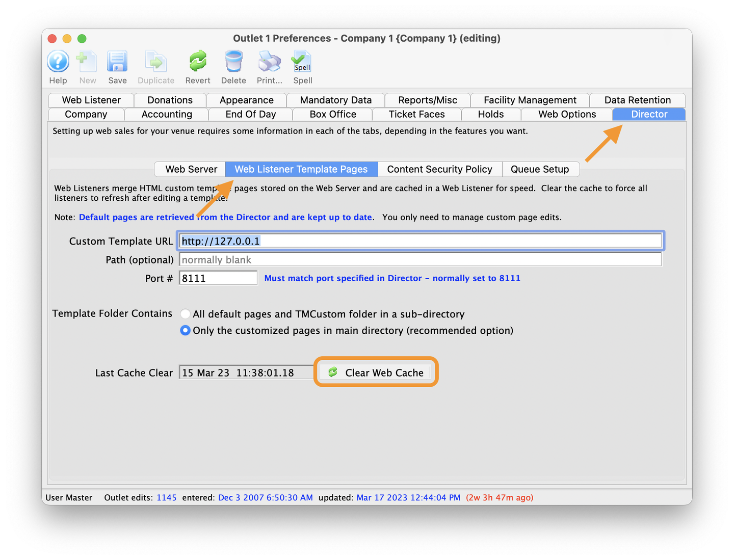Switch to the Holds tab

click(x=491, y=114)
